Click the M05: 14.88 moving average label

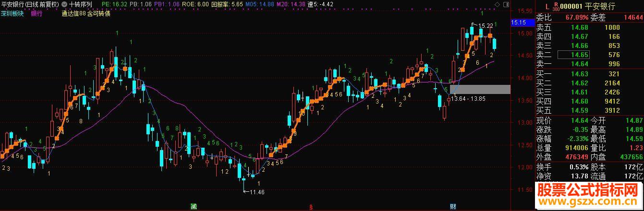pyautogui.click(x=259, y=4)
